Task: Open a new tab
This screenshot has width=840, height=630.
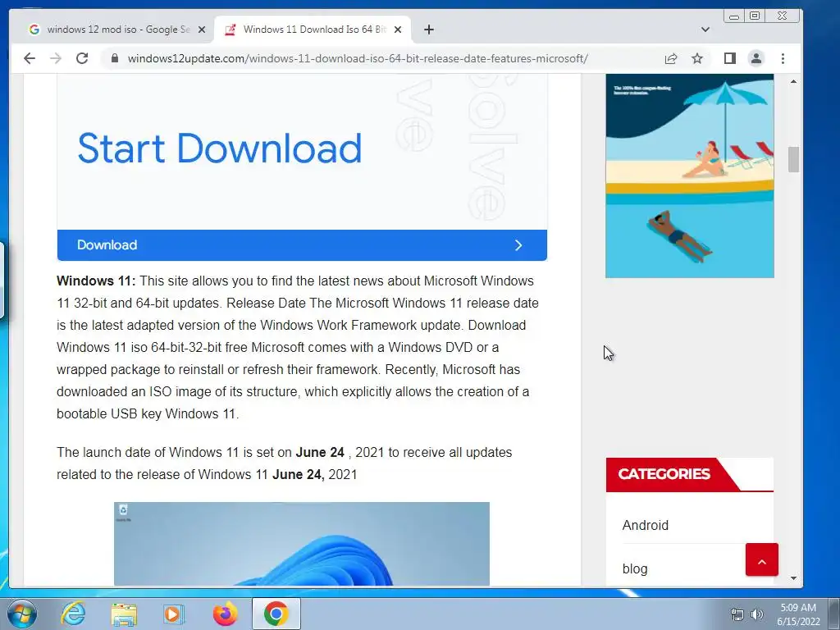Action: [428, 30]
